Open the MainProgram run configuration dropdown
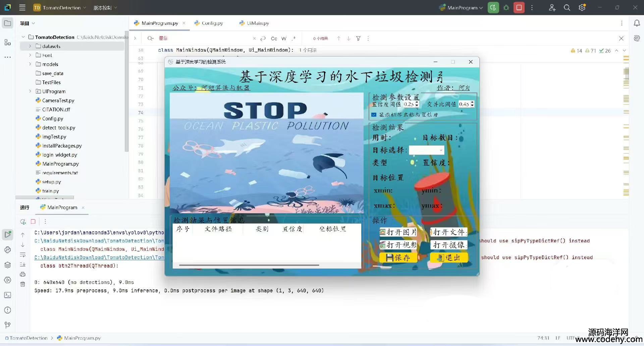 pos(462,8)
